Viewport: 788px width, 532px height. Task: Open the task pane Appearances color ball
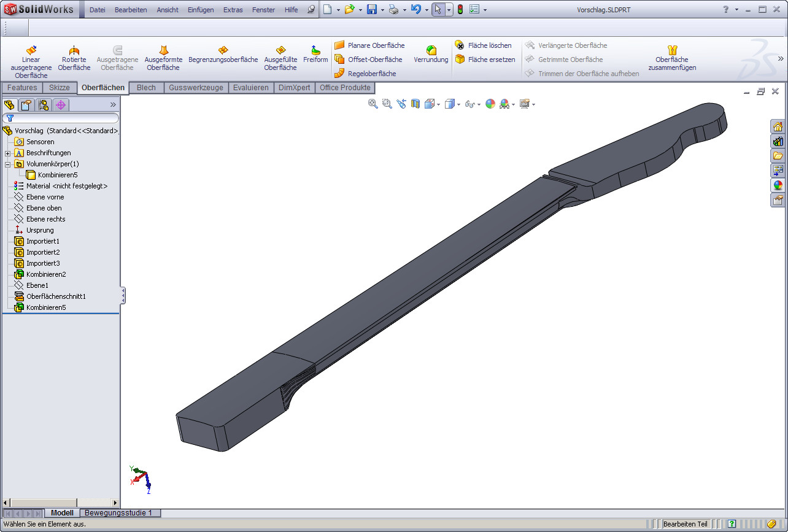point(778,185)
